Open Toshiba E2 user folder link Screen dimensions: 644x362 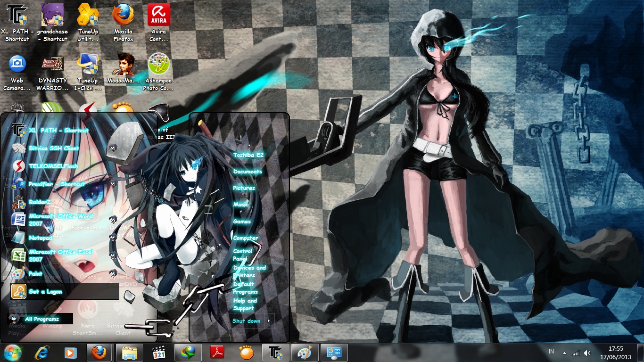[248, 155]
